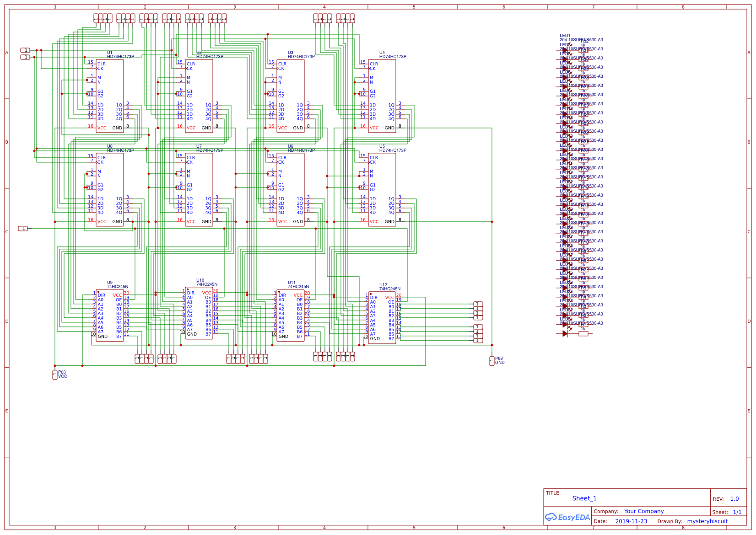Click the mysterybiscuit author name

(707, 521)
